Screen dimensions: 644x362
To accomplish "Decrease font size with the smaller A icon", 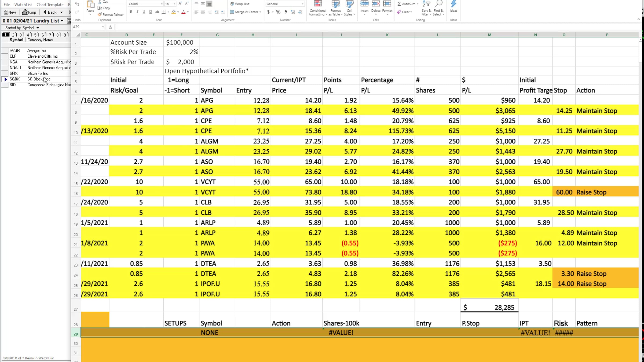I will (x=187, y=4).
